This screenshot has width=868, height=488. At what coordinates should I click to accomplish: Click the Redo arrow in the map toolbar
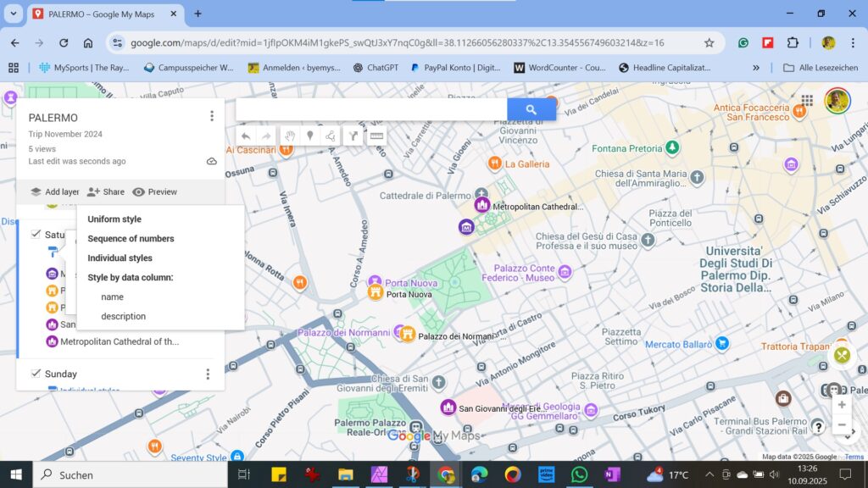coord(265,136)
